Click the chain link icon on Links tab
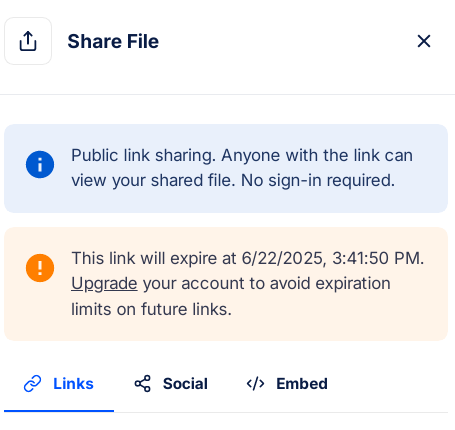 tap(33, 384)
